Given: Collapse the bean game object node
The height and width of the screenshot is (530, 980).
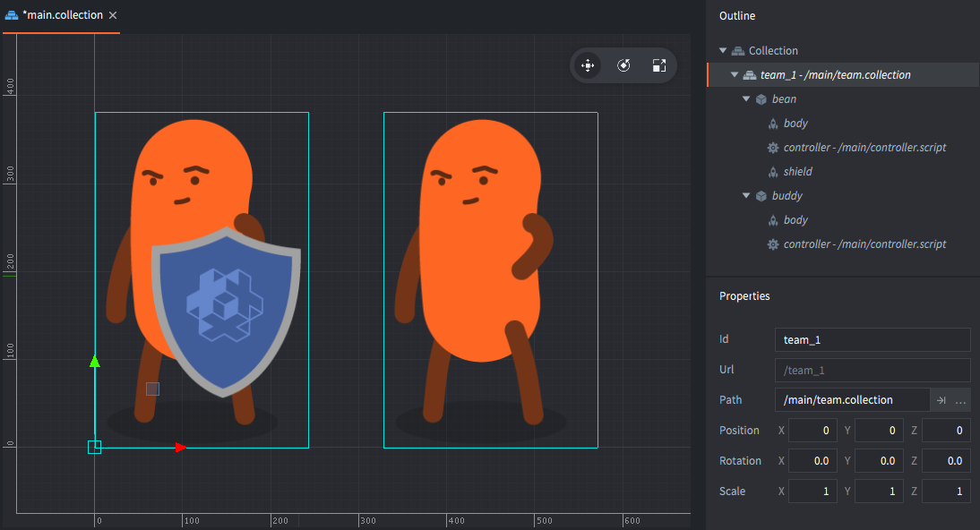Looking at the screenshot, I should (x=746, y=99).
